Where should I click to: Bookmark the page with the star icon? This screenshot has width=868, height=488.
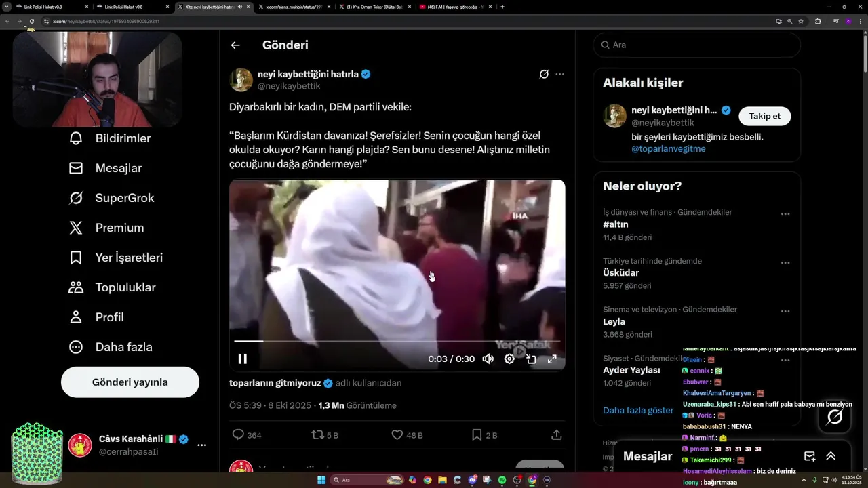801,21
